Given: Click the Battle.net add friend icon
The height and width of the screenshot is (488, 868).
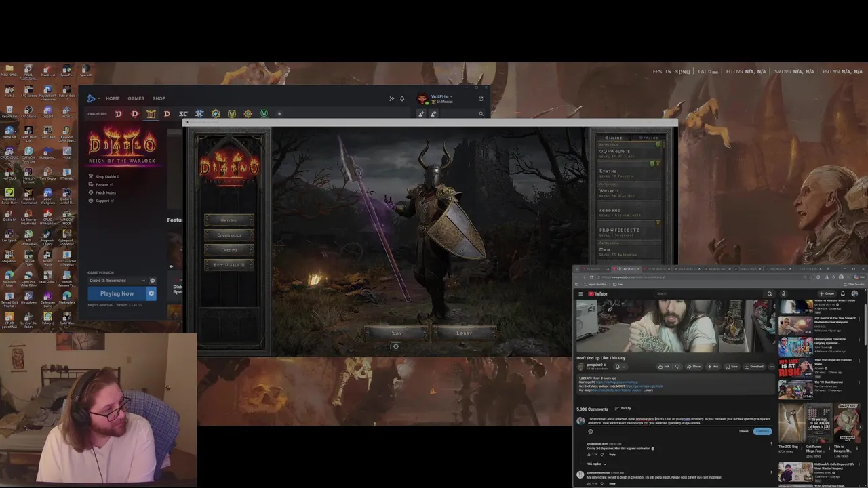Looking at the screenshot, I should [421, 114].
